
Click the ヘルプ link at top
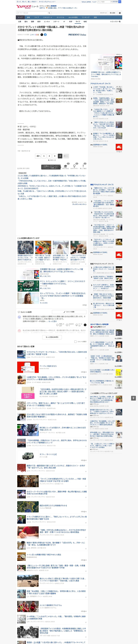tap(94, 2)
